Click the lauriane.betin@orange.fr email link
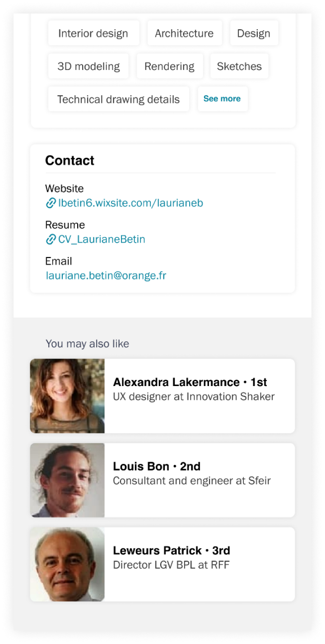Screen dimensions: 325x644 click(x=106, y=276)
